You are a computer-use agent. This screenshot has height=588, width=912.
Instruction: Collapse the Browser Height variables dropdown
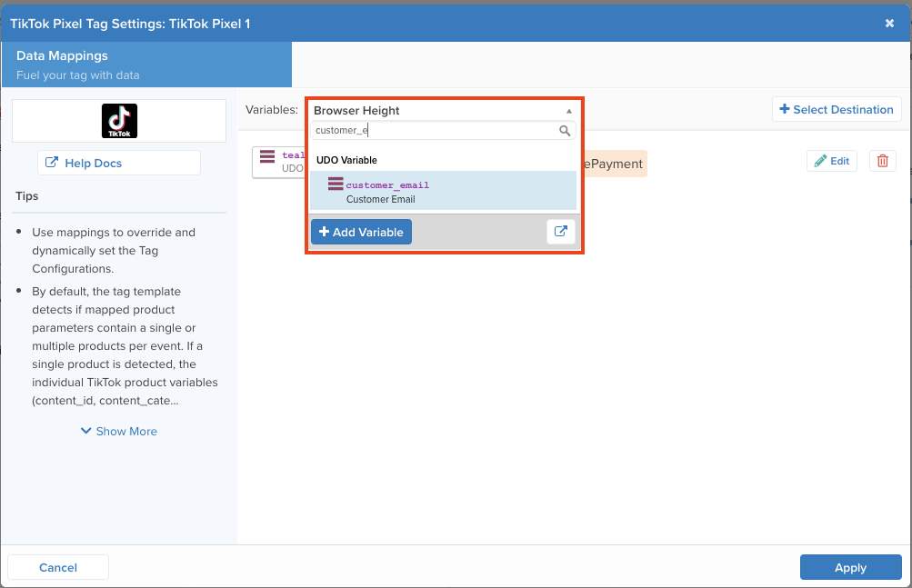(443, 111)
